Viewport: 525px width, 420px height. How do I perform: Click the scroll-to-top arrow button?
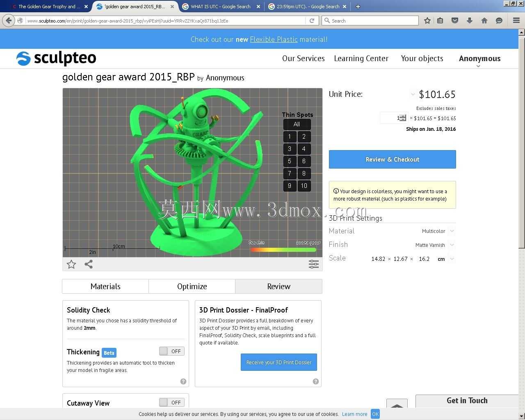[397, 404]
